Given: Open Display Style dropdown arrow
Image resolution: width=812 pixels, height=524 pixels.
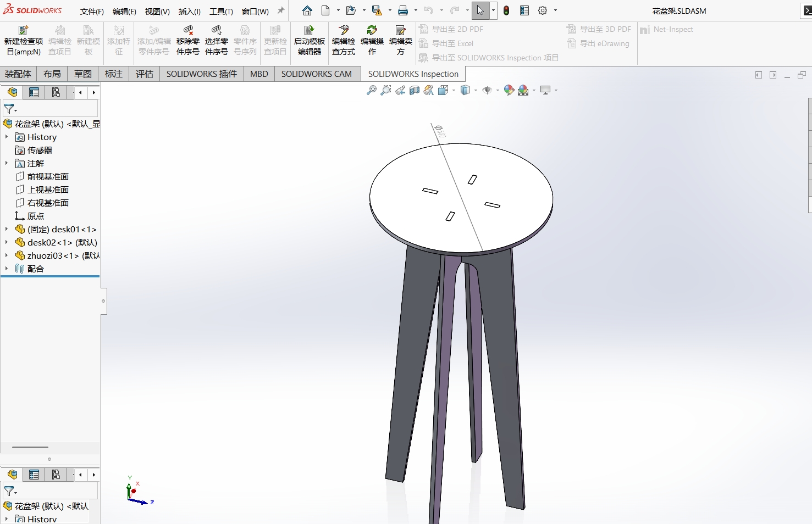Looking at the screenshot, I should [x=476, y=91].
